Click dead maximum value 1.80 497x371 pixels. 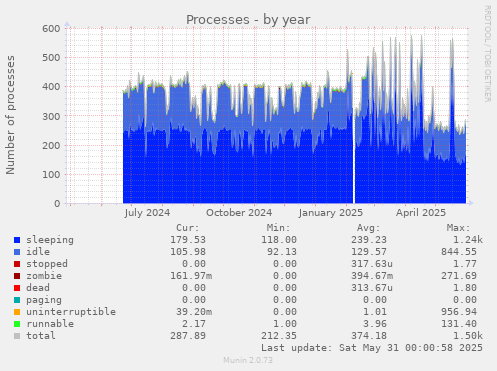465,288
